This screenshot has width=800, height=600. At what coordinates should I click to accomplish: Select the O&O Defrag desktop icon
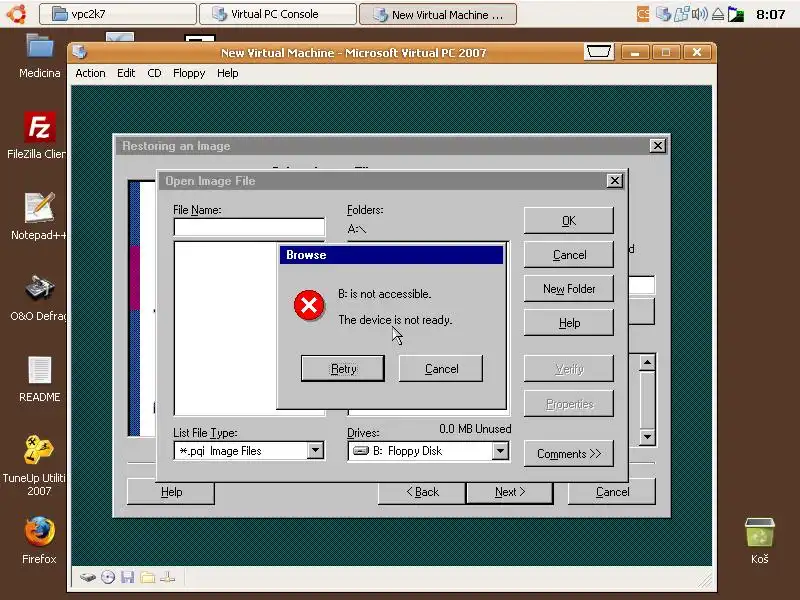(39, 298)
